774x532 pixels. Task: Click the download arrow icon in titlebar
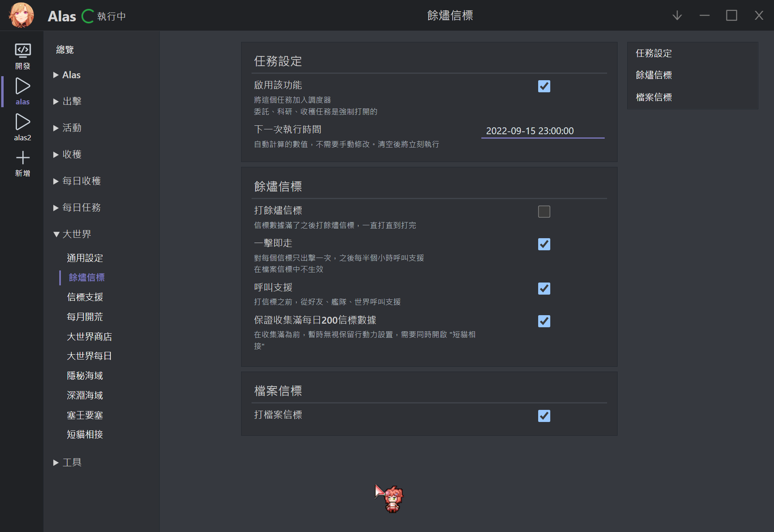coord(677,15)
